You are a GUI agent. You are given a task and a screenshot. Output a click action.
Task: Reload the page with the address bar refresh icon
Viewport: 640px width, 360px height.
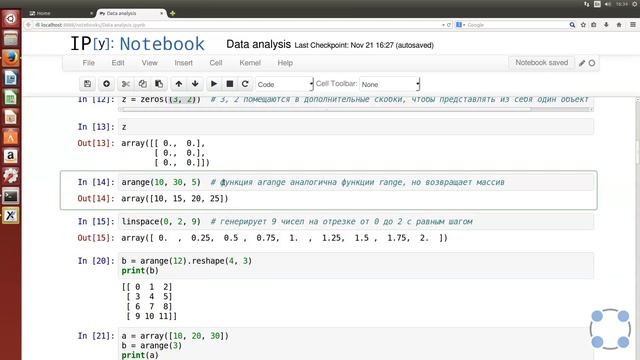point(449,25)
